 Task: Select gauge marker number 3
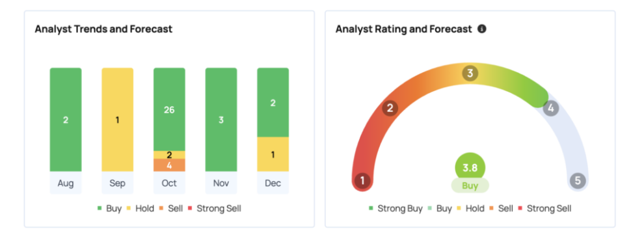[470, 73]
